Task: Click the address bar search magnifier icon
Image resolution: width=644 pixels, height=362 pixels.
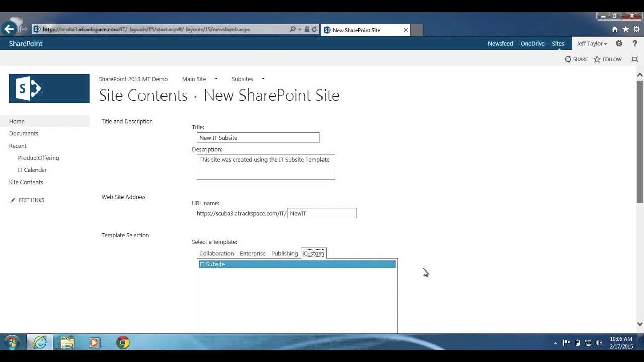Action: [x=293, y=30]
